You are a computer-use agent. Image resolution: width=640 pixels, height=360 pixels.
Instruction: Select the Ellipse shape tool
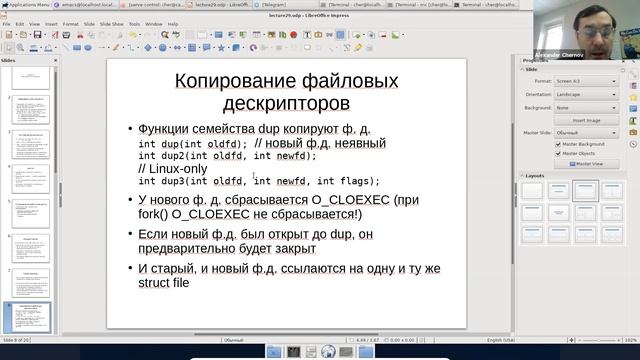pyautogui.click(x=88, y=48)
